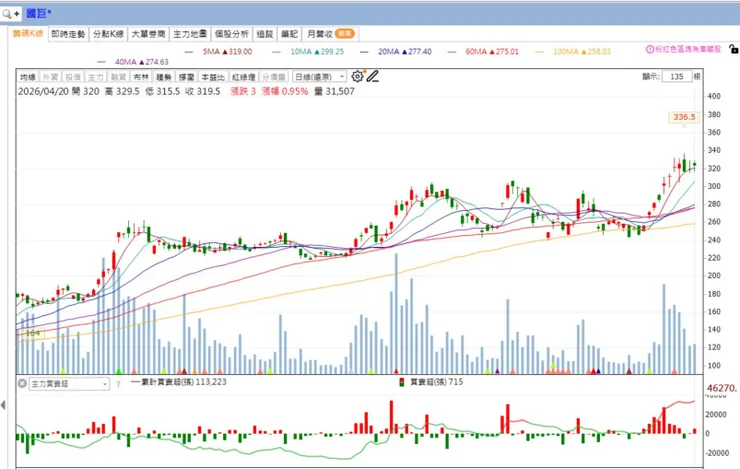Toggle 本益比 overlay
This screenshot has width=740, height=469.
pyautogui.click(x=212, y=77)
